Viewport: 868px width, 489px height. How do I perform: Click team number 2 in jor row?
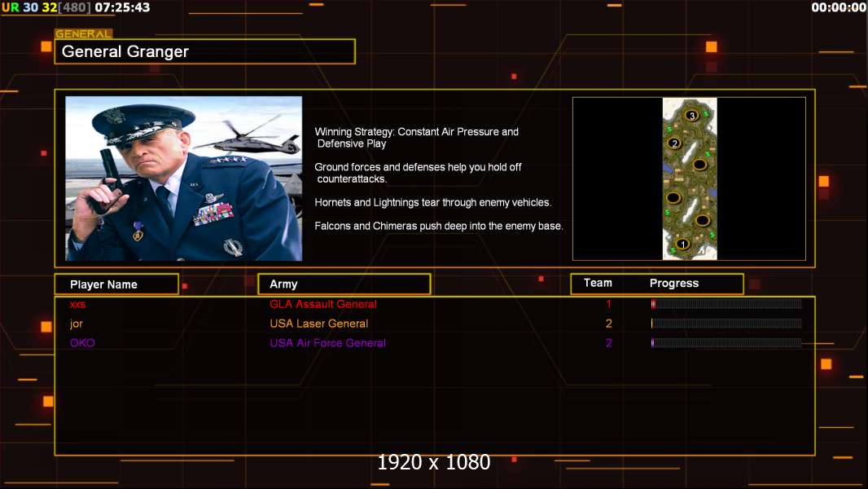(608, 324)
